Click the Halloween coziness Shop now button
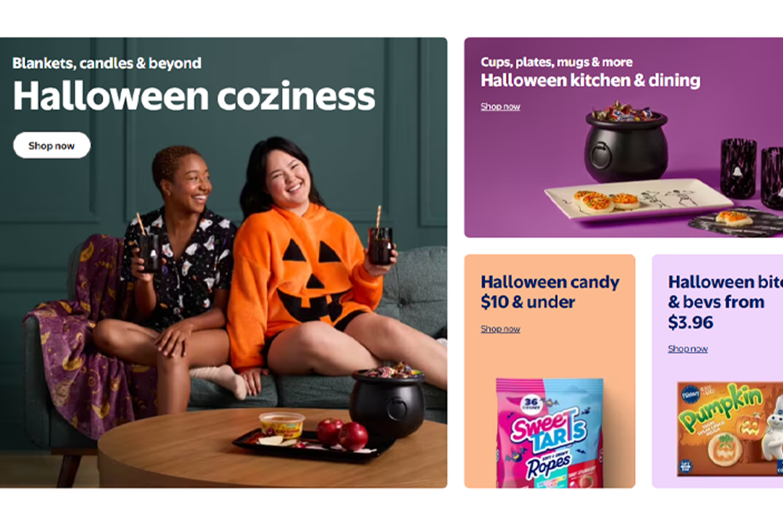The width and height of the screenshot is (783, 532). pyautogui.click(x=52, y=146)
